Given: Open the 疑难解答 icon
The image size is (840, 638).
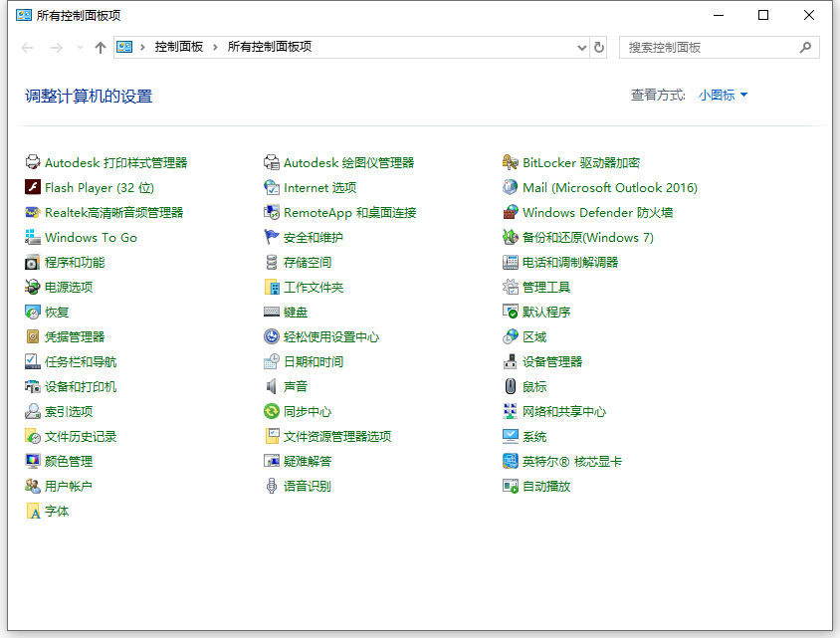Looking at the screenshot, I should pyautogui.click(x=272, y=461).
